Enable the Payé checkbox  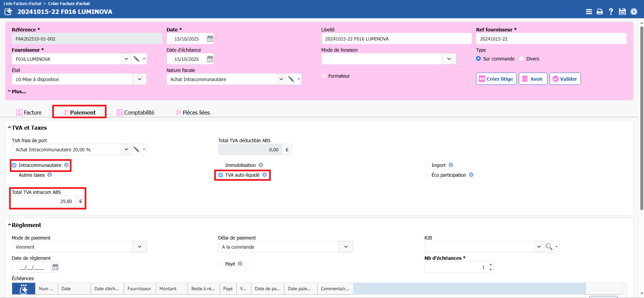coord(221,264)
